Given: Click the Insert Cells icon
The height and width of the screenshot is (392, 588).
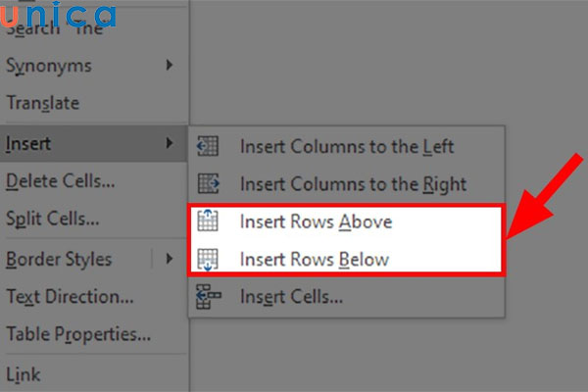Looking at the screenshot, I should coord(208,297).
